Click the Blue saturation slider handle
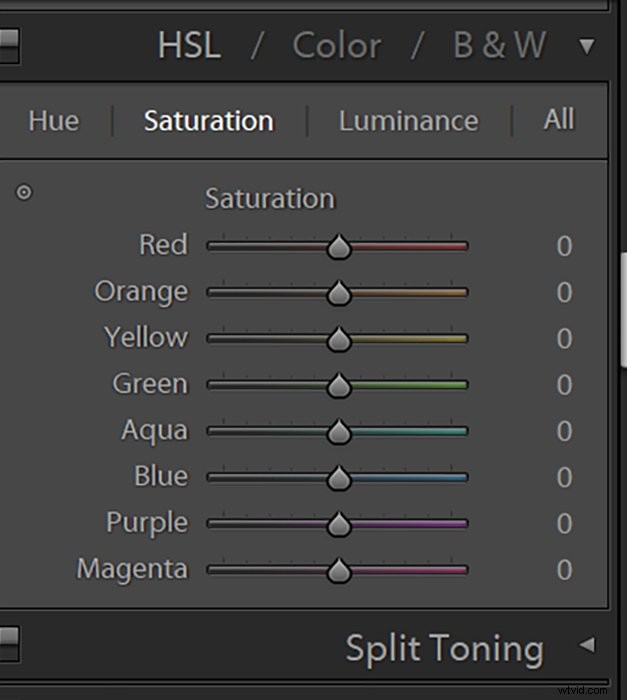Image resolution: width=627 pixels, height=700 pixels. pos(339,478)
